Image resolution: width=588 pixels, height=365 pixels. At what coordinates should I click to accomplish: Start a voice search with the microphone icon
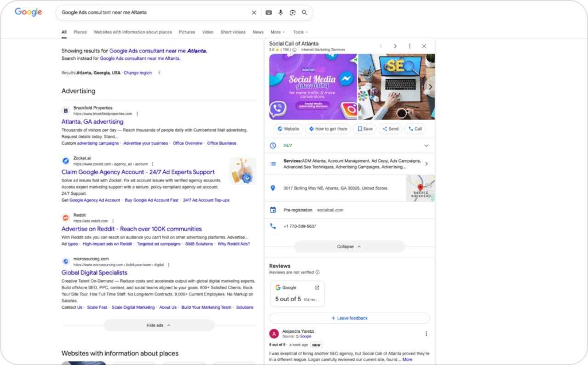point(281,12)
